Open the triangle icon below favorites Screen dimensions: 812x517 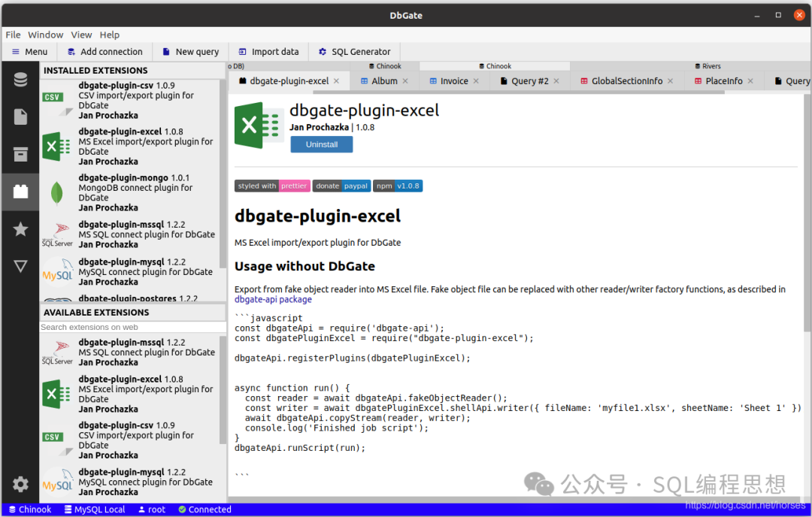coord(20,266)
